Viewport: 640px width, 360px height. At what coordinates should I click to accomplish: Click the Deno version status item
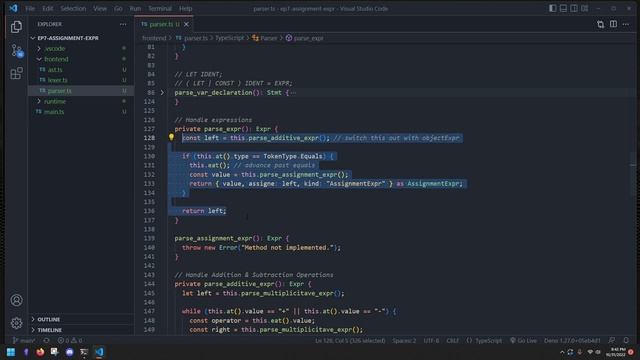[x=572, y=340]
